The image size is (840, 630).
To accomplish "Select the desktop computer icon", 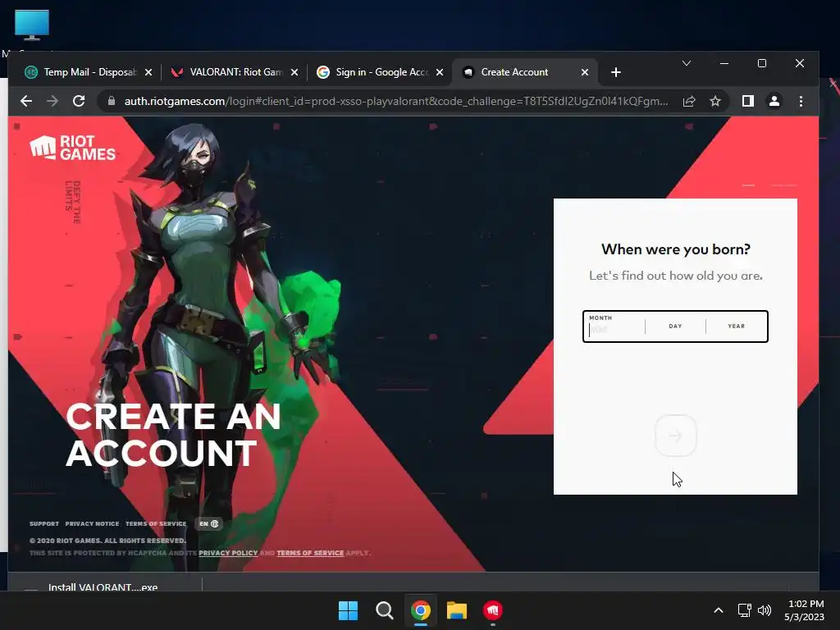I will pyautogui.click(x=32, y=25).
